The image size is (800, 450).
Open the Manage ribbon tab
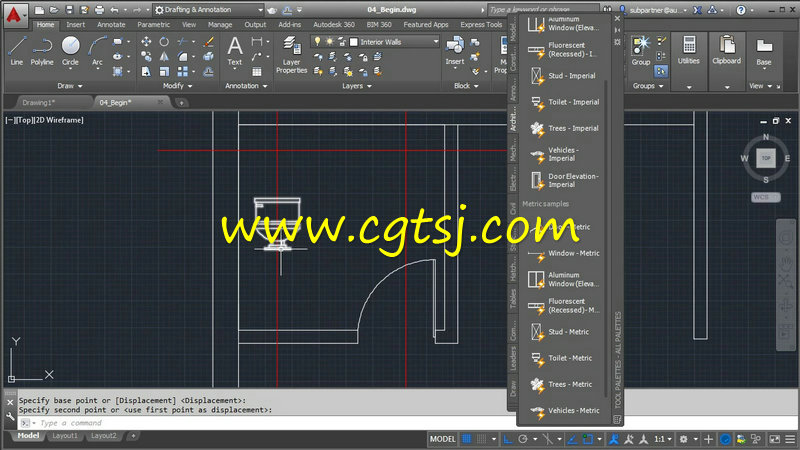pos(220,24)
